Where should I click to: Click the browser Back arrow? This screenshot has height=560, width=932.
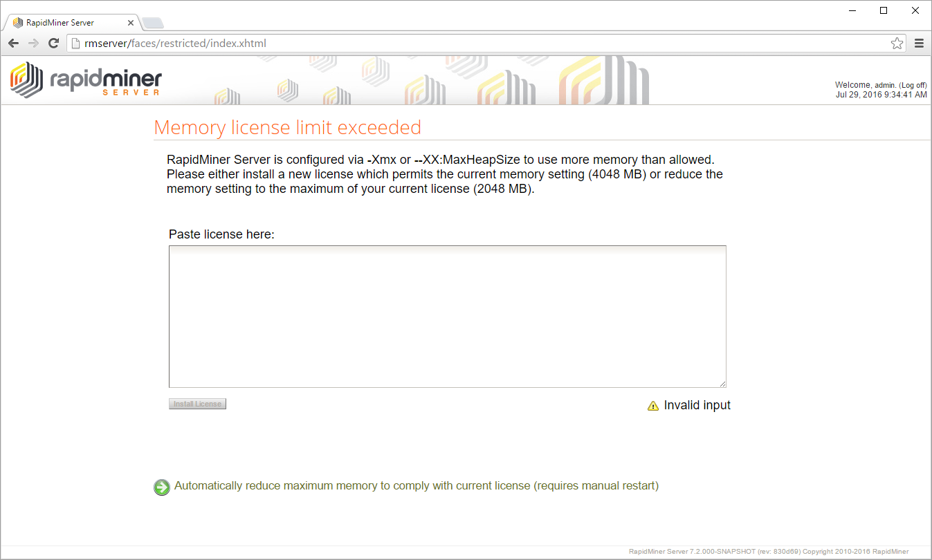click(x=14, y=44)
